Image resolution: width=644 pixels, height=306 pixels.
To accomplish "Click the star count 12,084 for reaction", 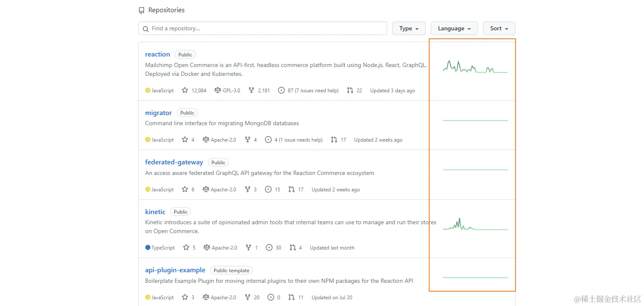I will click(x=194, y=90).
